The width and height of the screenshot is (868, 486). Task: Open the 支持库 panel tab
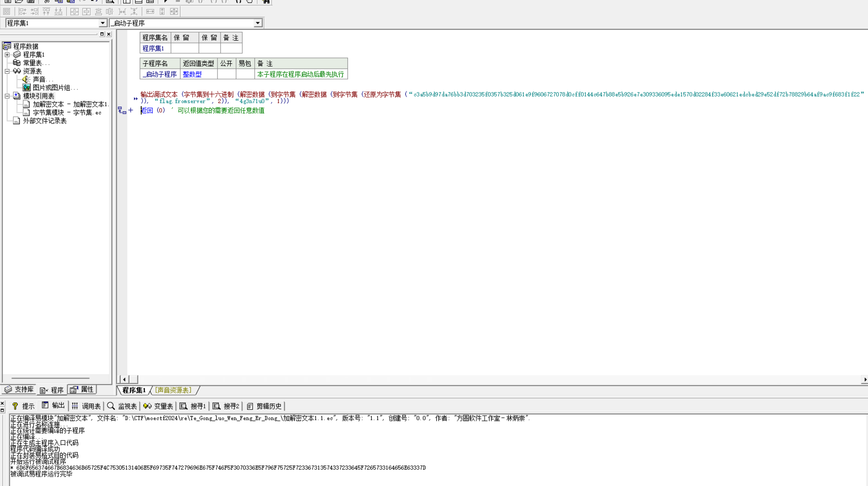coord(19,389)
